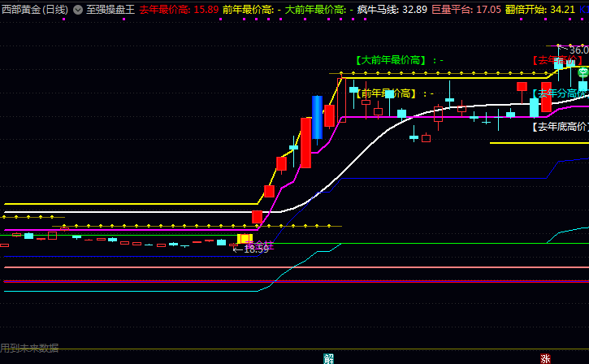Click the tall blue candlestick bar
Screen dimensions: 589x364
click(x=318, y=117)
